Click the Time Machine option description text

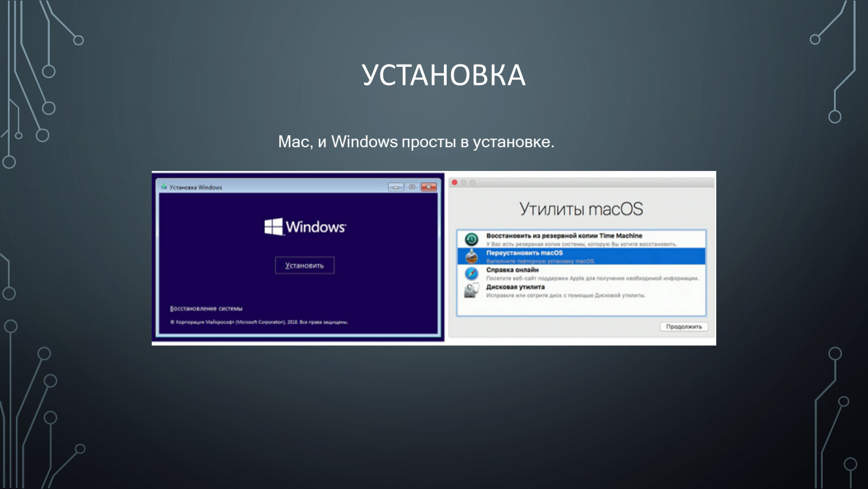(x=581, y=244)
